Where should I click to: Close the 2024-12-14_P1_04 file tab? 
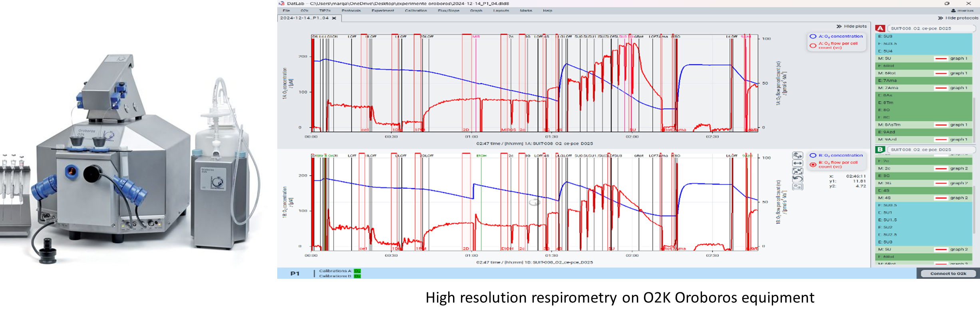pos(334,18)
